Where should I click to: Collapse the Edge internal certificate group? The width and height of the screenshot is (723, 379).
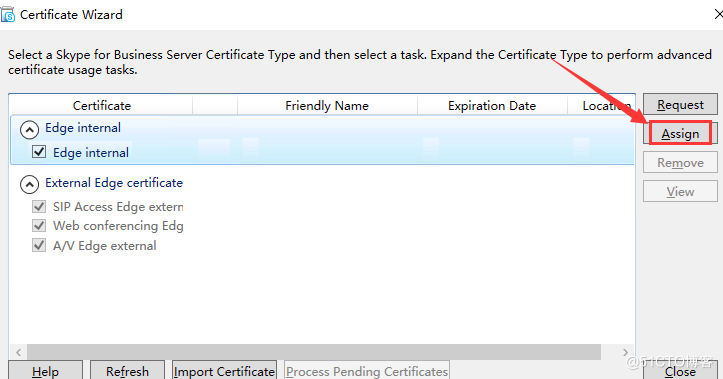coord(29,130)
